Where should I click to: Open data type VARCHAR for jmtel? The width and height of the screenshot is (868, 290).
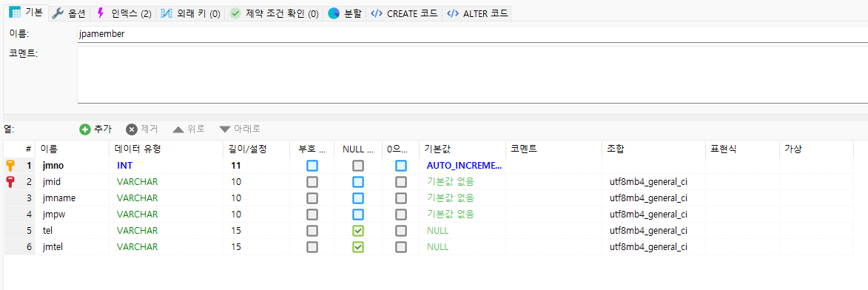[x=138, y=247]
